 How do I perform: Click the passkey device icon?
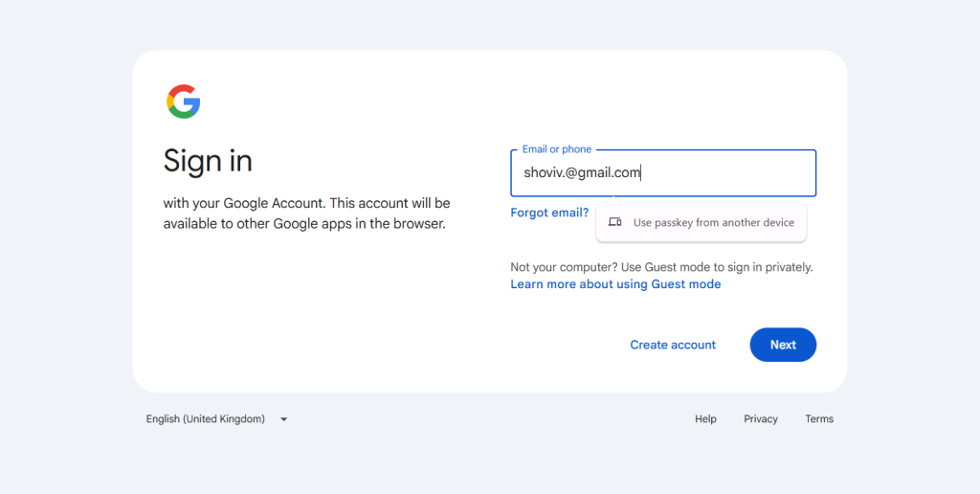(615, 222)
